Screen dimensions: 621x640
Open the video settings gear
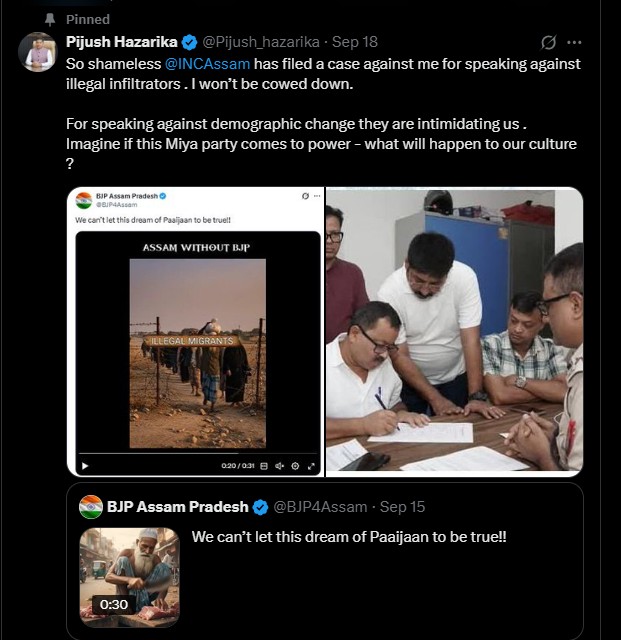296,465
